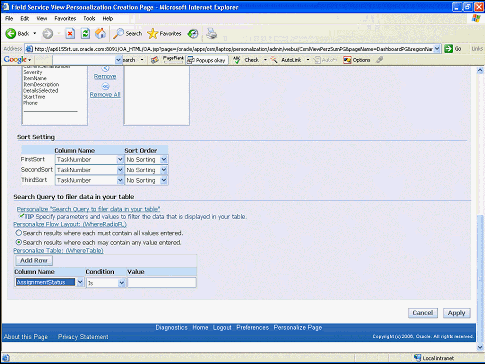Open FirstSort Sort Order dropdown
The height and width of the screenshot is (364, 485).
146,160
